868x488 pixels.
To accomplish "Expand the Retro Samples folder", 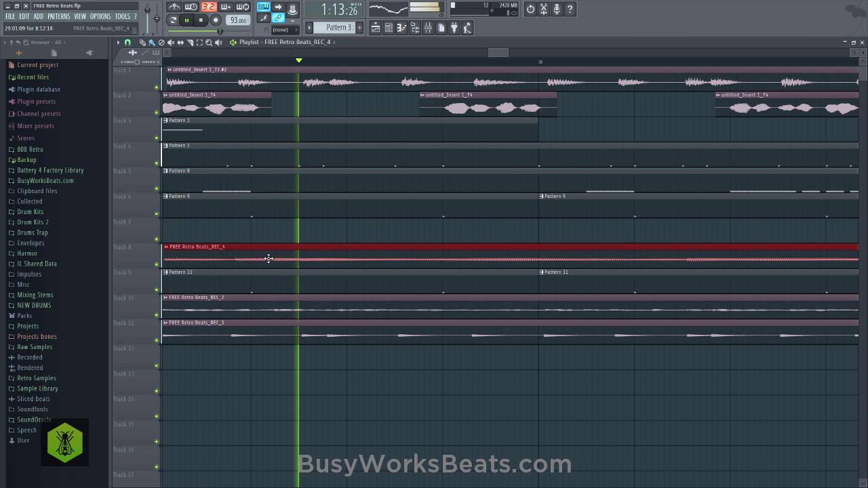I will click(37, 378).
